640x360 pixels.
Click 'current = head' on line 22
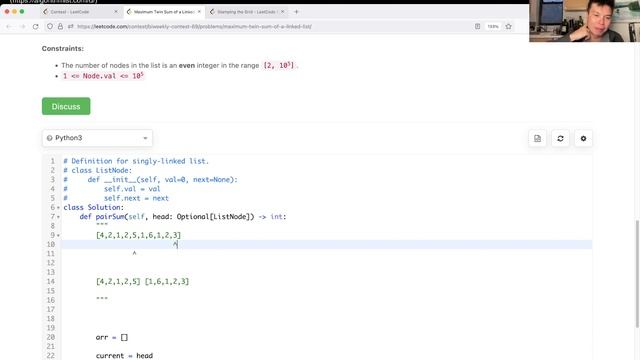pyautogui.click(x=124, y=356)
